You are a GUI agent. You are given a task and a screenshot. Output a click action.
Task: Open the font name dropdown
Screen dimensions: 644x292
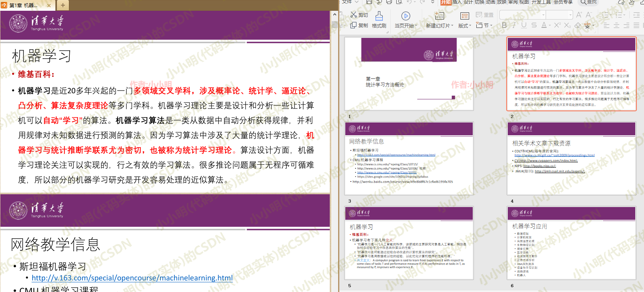[x=543, y=15]
